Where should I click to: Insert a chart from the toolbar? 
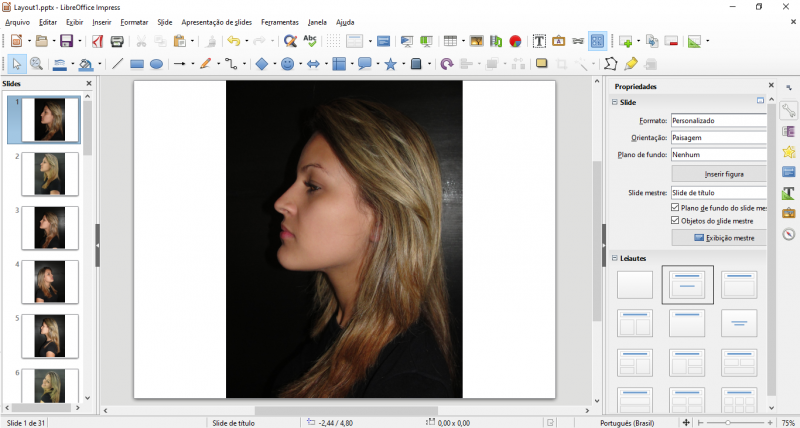[x=515, y=41]
